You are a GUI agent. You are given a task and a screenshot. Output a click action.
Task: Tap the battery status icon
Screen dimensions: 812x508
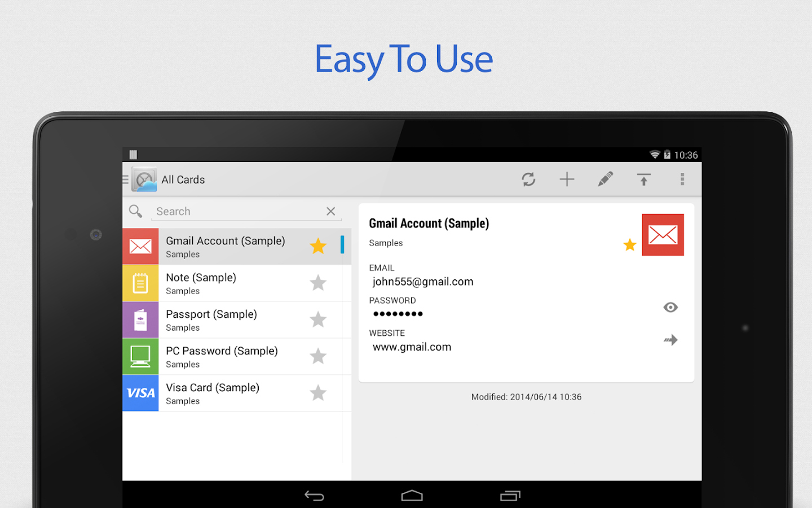667,155
